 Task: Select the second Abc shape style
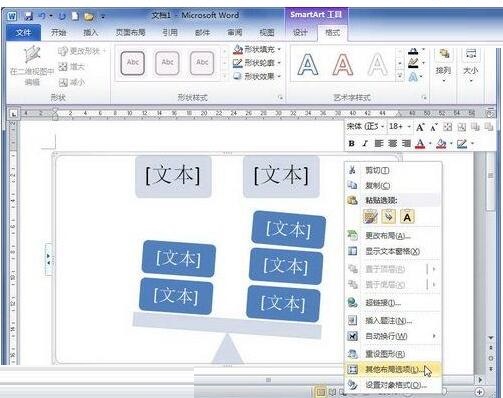167,63
